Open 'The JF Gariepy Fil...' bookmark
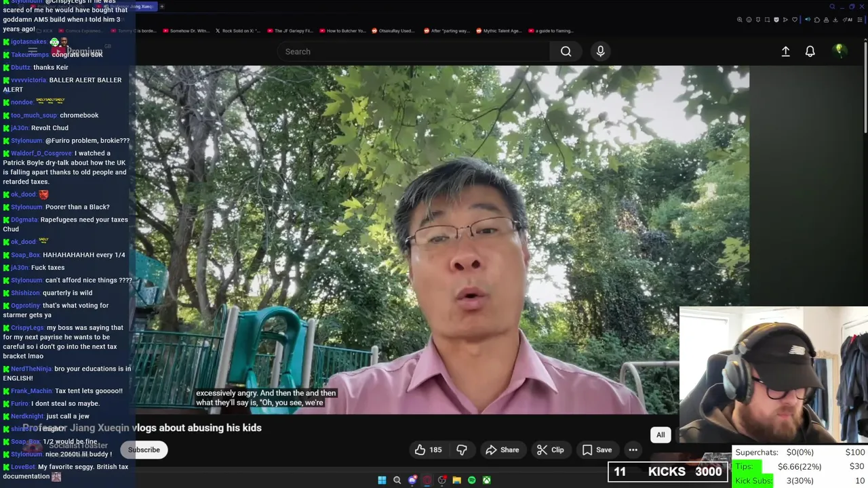 pos(289,30)
